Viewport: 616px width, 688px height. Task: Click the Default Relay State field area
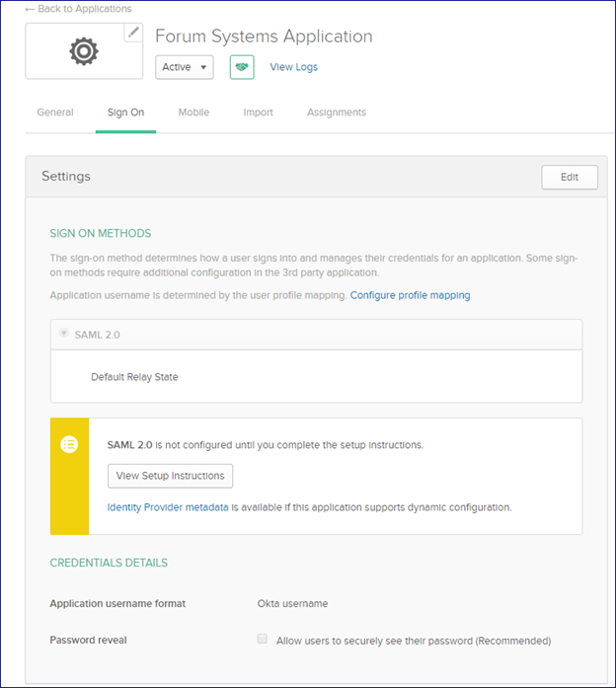click(x=316, y=376)
